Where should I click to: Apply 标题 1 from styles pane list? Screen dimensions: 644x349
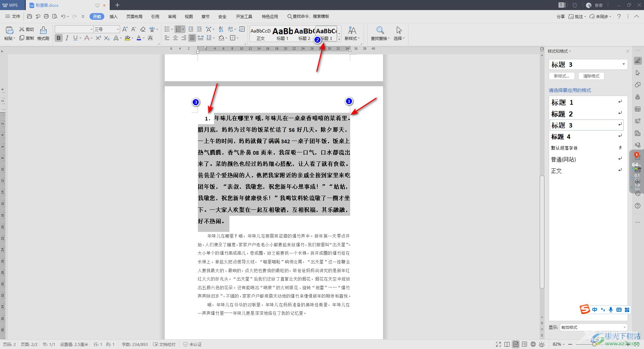pos(586,102)
